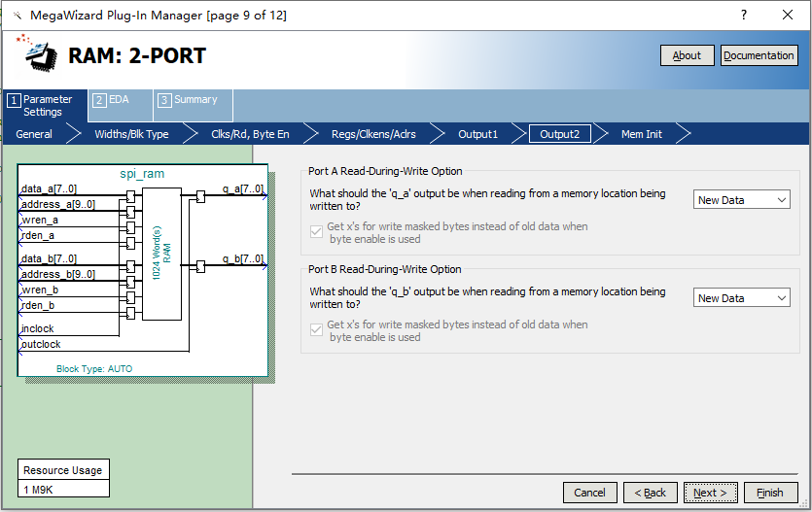Screen dimensions: 812x512
Task: Click the About button
Action: tap(687, 55)
